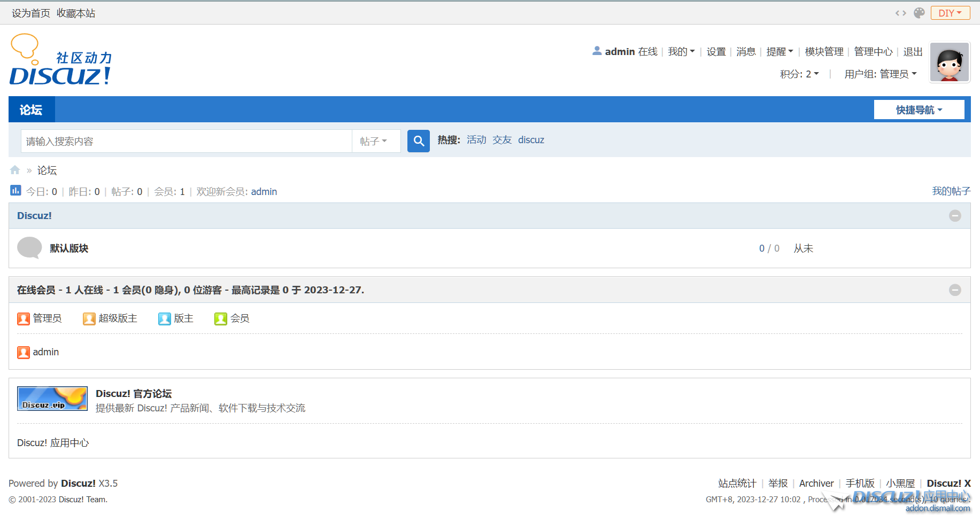980x522 pixels.
Task: Click the search content input field
Action: tap(186, 142)
